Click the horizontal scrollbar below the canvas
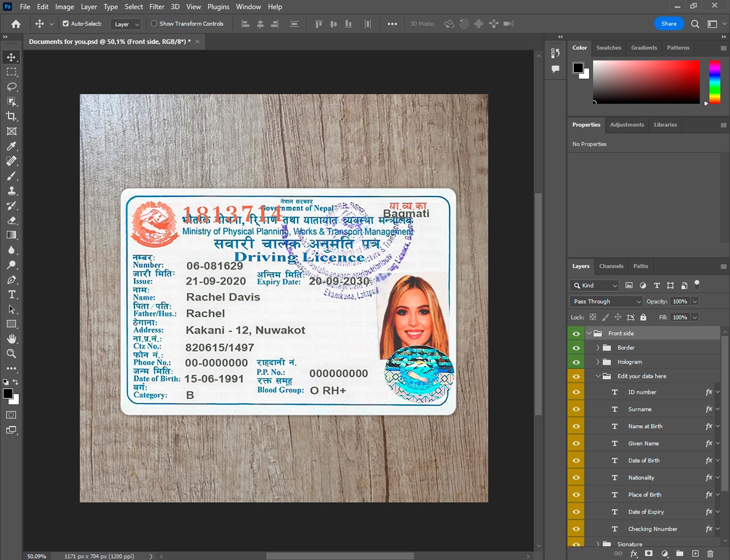730x560 pixels. click(340, 556)
